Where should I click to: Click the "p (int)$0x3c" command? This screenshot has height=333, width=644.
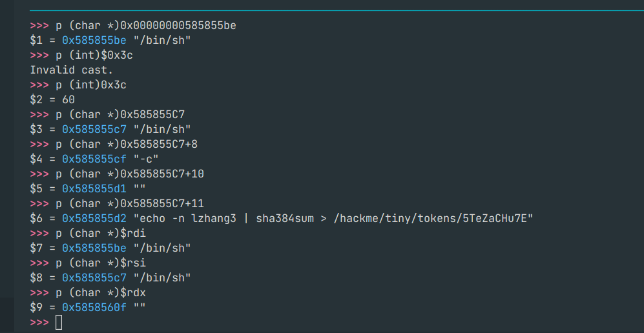(94, 55)
